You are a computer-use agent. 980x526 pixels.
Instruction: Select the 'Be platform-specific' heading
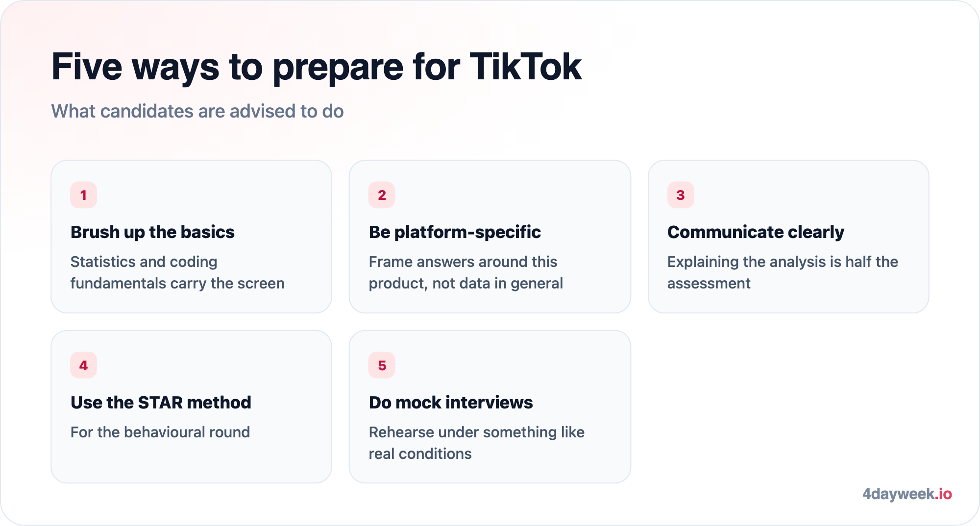455,232
